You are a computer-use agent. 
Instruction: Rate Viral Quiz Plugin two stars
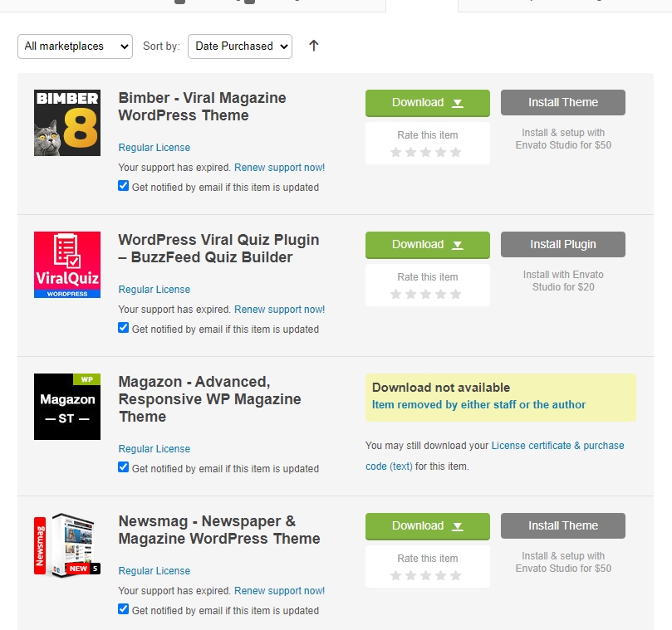coord(410,294)
